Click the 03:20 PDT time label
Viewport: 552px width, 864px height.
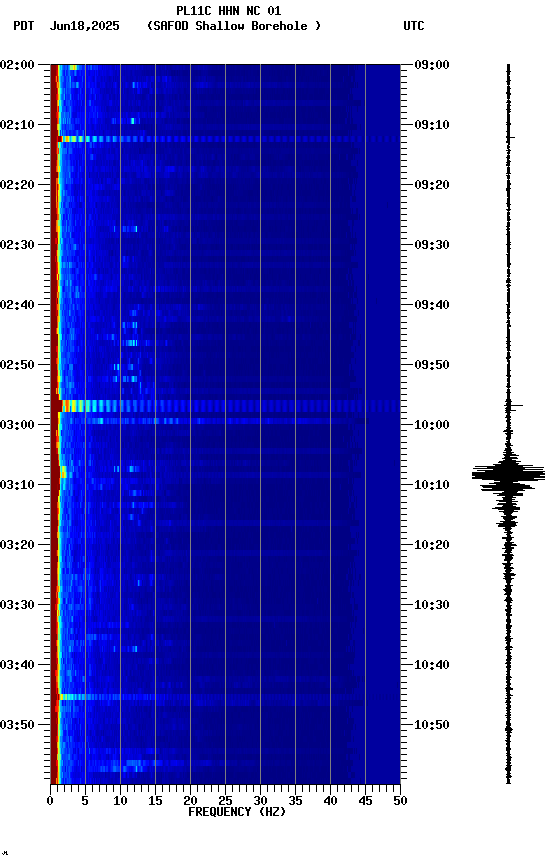click(x=17, y=545)
